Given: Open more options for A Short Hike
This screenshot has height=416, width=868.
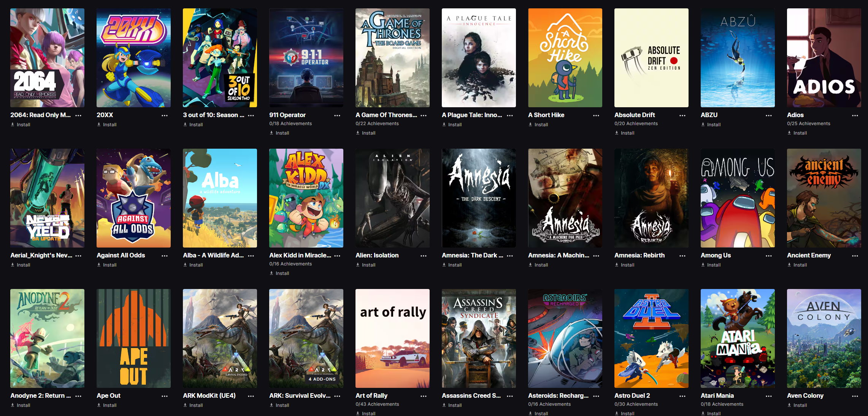Looking at the screenshot, I should coord(596,116).
